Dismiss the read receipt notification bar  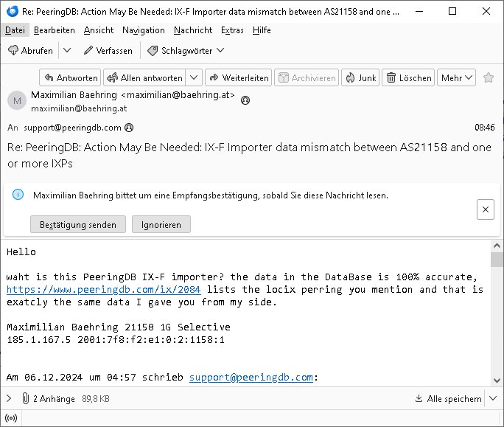click(x=486, y=209)
